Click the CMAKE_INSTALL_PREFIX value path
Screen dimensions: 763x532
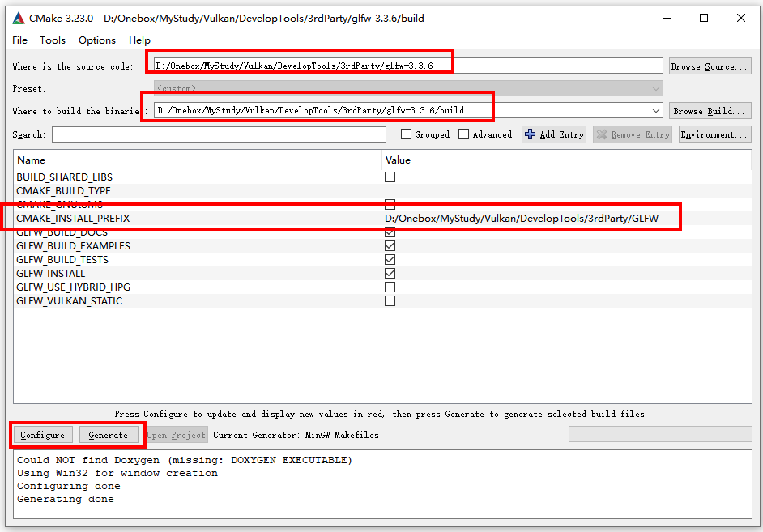coord(522,219)
